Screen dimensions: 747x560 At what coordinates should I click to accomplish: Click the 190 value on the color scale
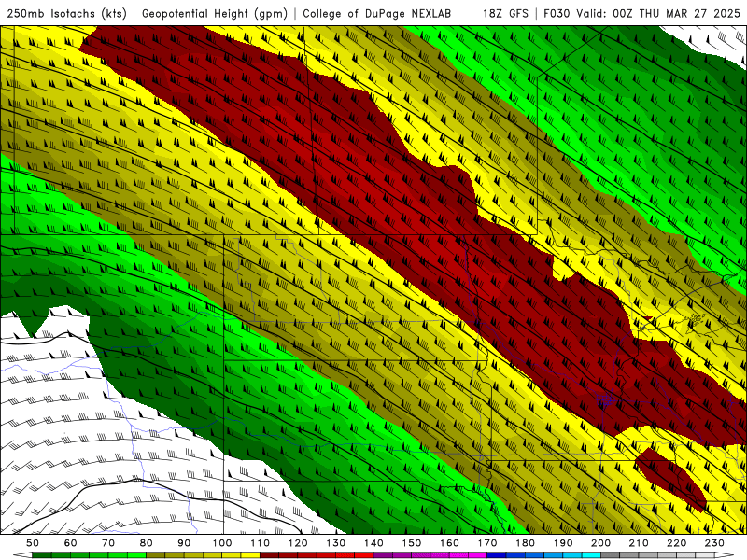point(563,543)
